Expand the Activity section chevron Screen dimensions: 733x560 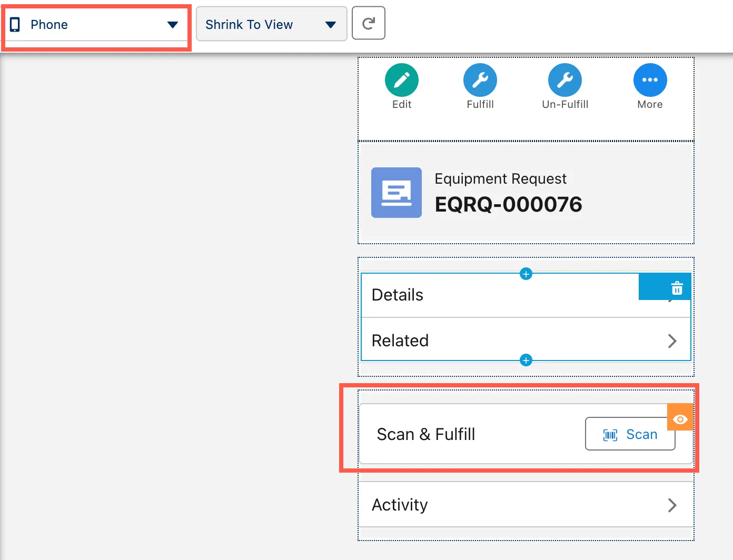coord(672,505)
